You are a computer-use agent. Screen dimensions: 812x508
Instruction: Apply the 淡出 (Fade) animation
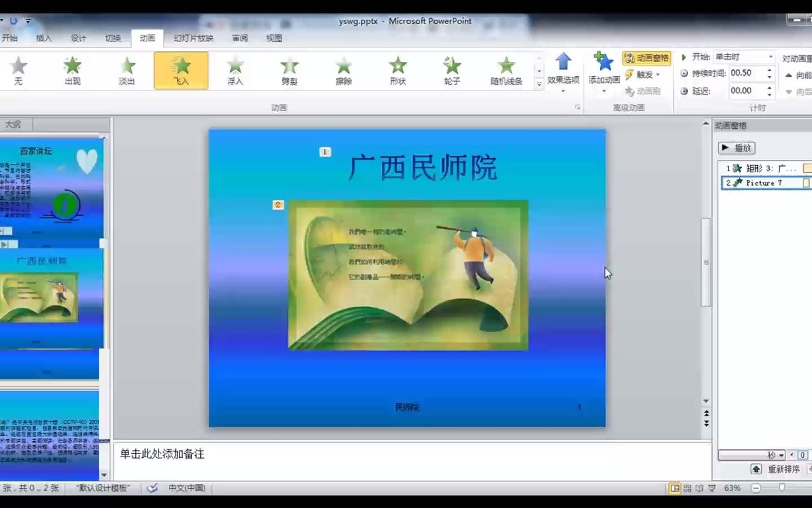click(x=127, y=71)
